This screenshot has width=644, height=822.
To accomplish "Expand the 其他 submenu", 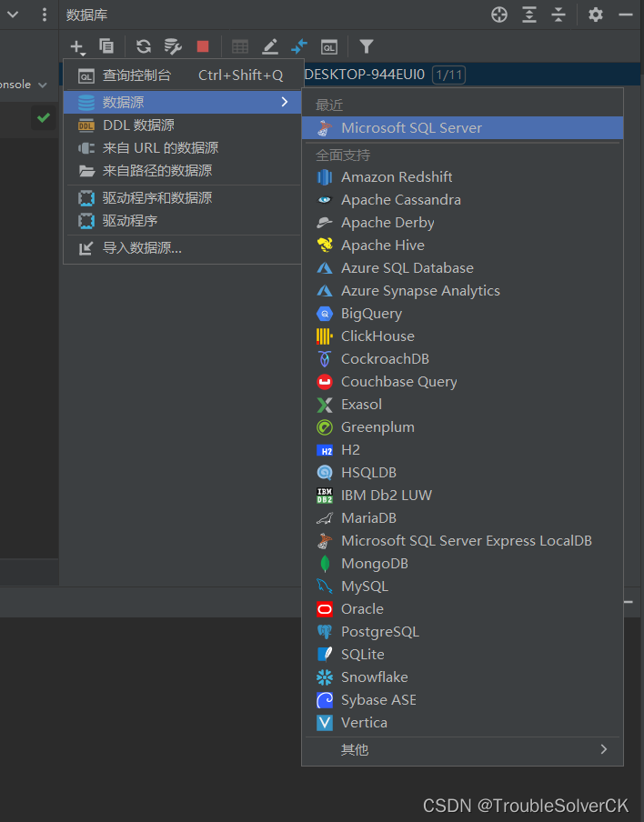I will tap(462, 749).
